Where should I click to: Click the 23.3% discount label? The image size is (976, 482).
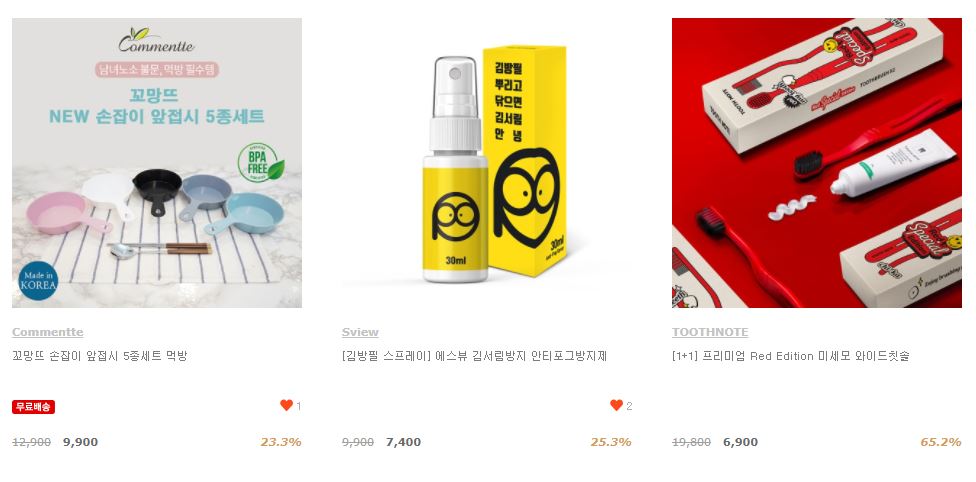click(x=281, y=442)
